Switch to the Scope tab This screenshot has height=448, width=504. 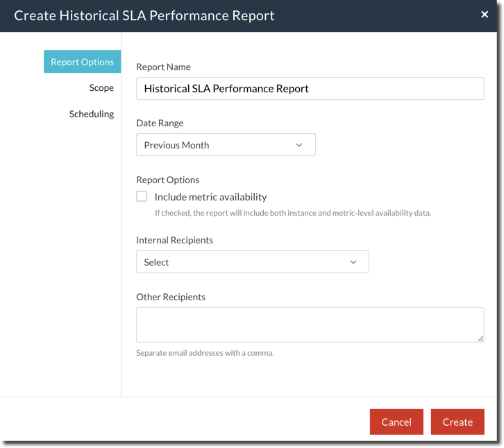[x=101, y=88]
